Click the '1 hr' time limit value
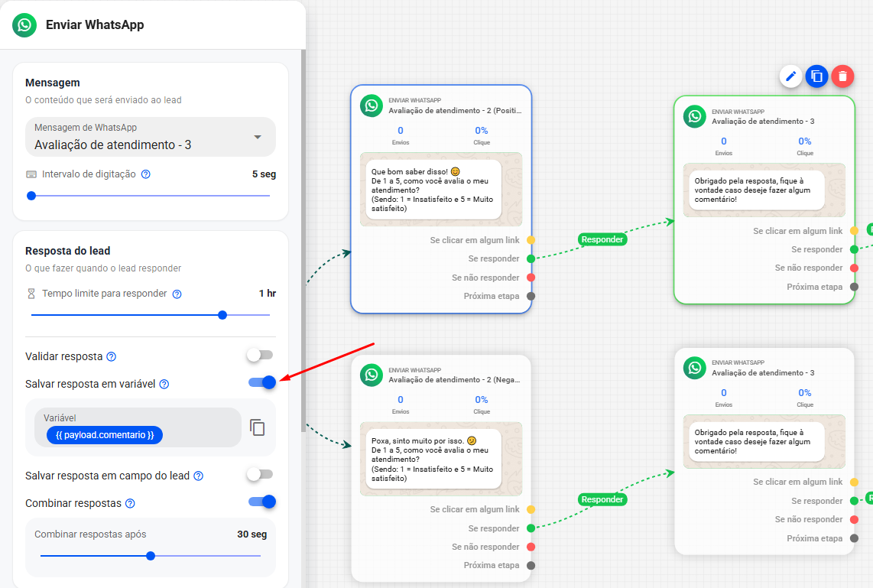The height and width of the screenshot is (588, 873). pos(268,294)
